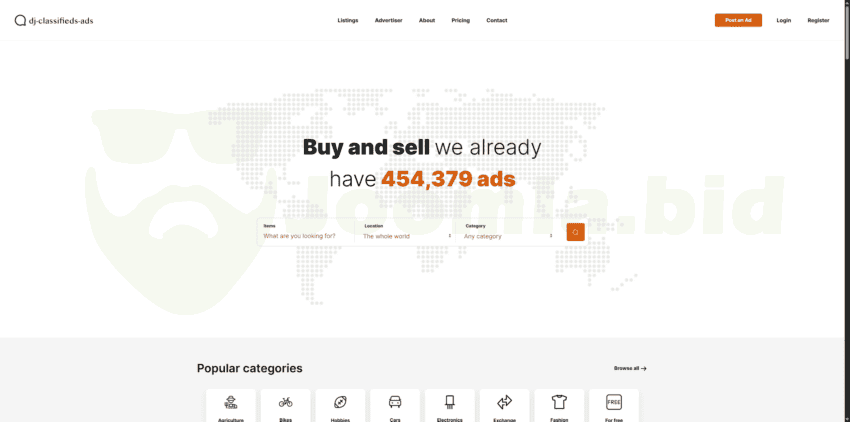
Task: Open the Listings menu item
Action: (348, 20)
